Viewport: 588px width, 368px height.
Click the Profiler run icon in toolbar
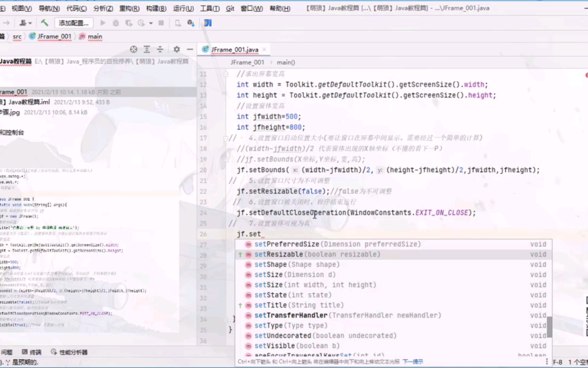(x=141, y=23)
